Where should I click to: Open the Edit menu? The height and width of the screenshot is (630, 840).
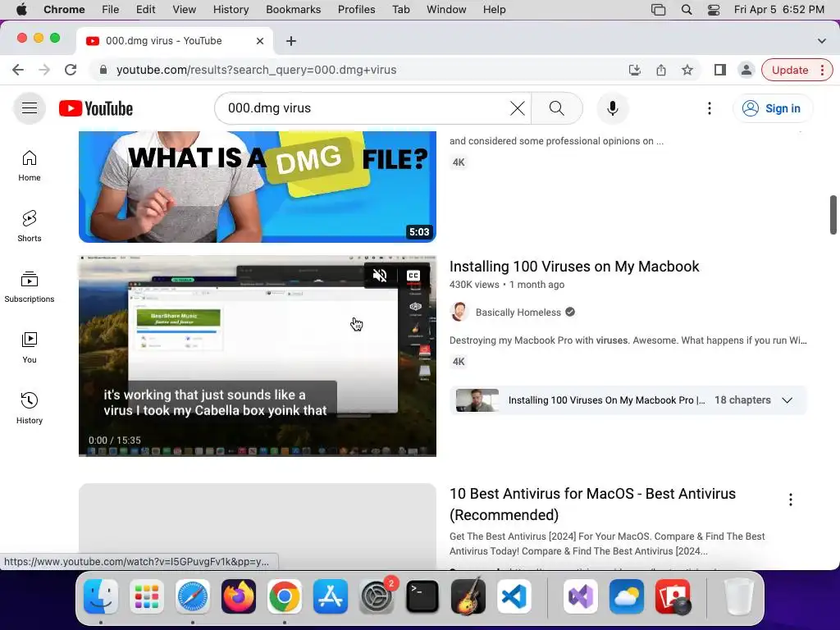(146, 10)
